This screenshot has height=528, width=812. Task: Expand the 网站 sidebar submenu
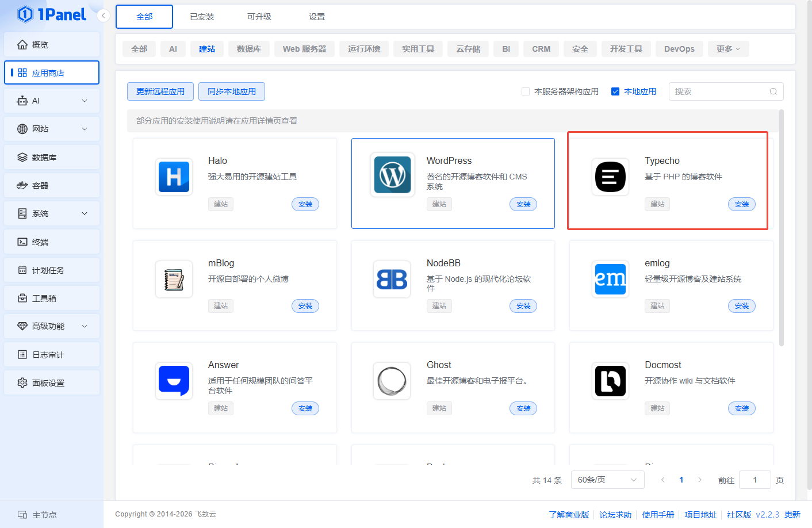[85, 129]
